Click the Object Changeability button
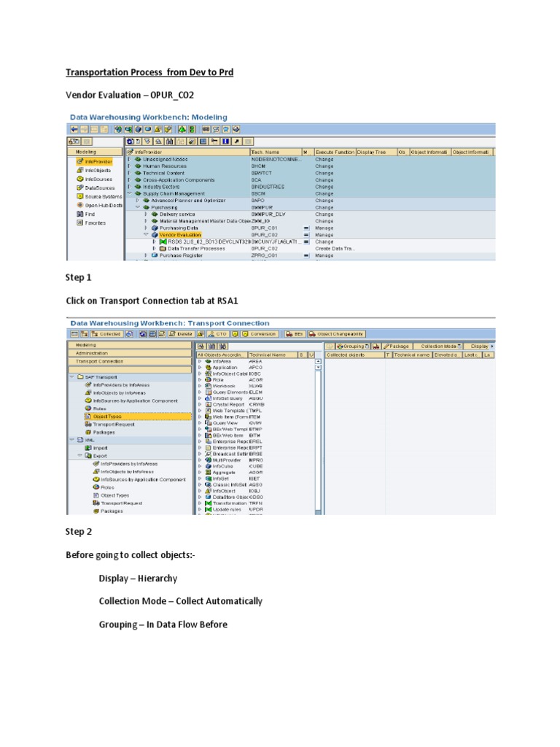 click(x=337, y=334)
